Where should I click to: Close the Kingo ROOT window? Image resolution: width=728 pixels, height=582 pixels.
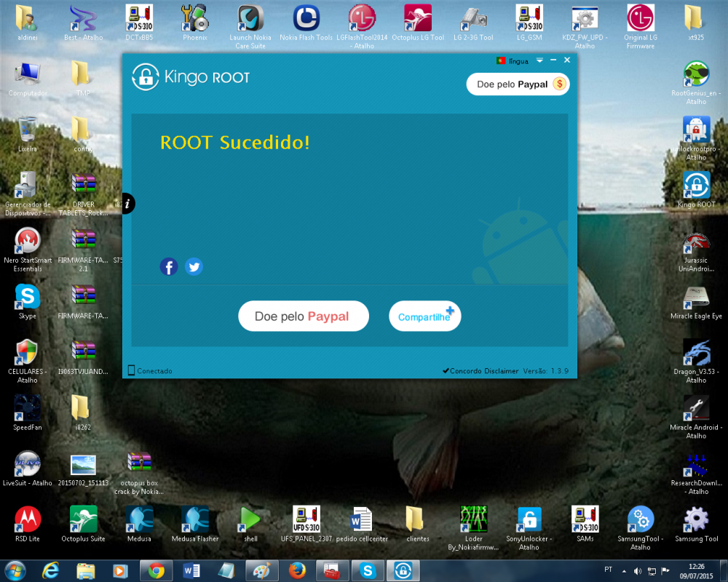(x=567, y=60)
